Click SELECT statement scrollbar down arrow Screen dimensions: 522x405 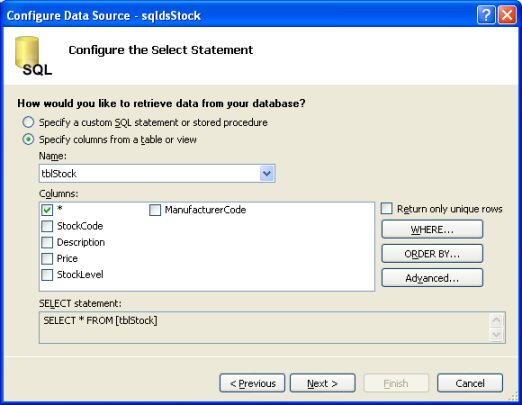(x=496, y=334)
